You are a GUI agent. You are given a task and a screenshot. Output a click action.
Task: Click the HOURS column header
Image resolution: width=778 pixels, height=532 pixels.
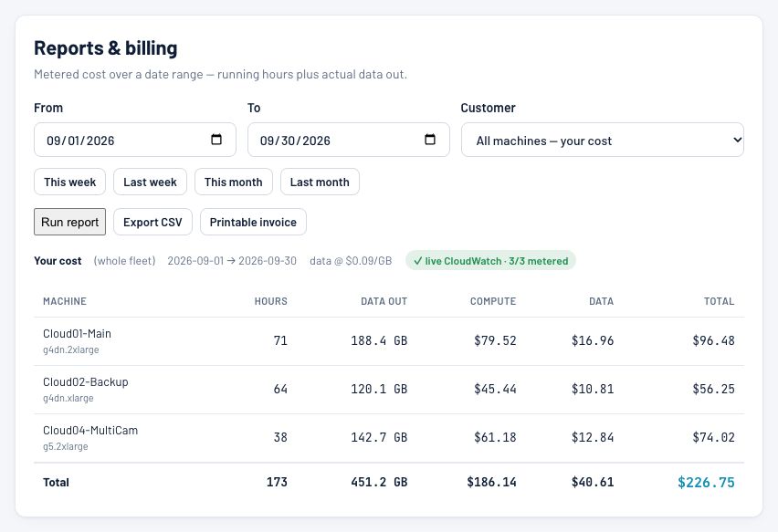click(271, 301)
